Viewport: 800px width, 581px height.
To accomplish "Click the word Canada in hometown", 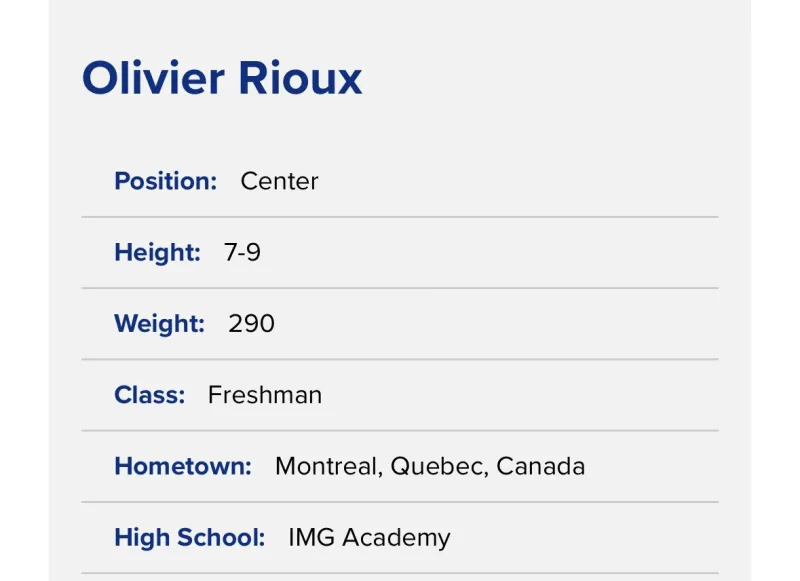I will (x=541, y=466).
